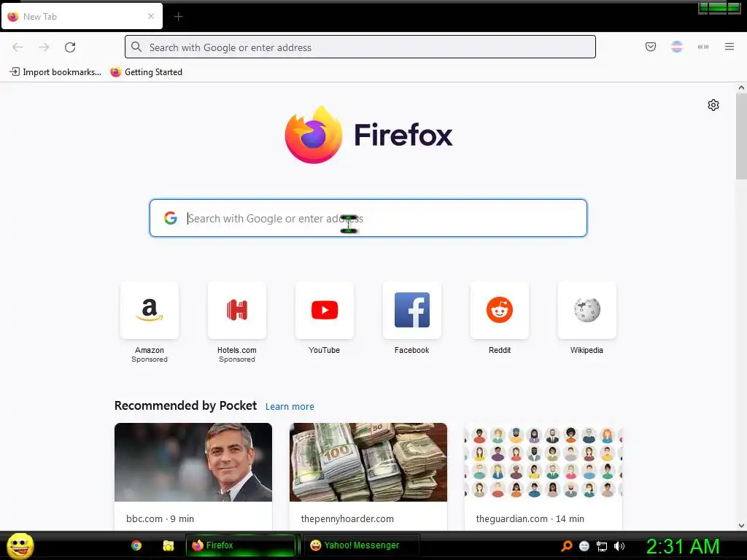The image size is (747, 560).
Task: Click the thepennyhoarder.com caption
Action: tap(347, 519)
